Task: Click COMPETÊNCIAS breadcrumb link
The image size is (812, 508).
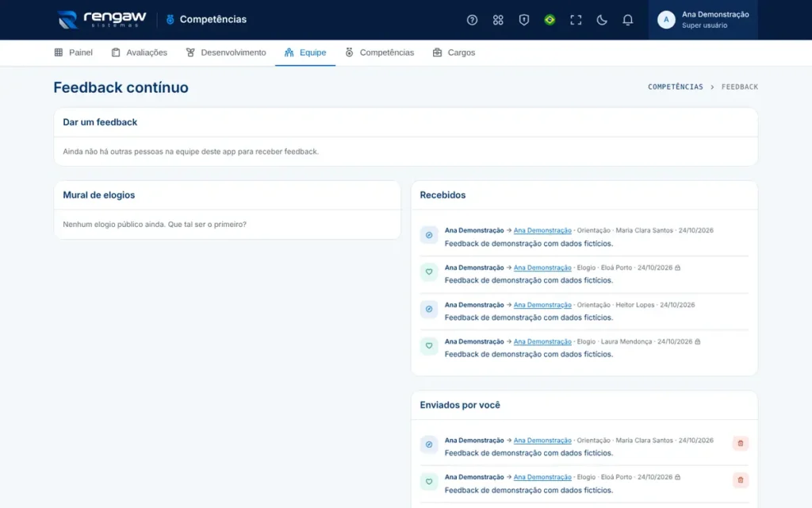Action: click(676, 87)
